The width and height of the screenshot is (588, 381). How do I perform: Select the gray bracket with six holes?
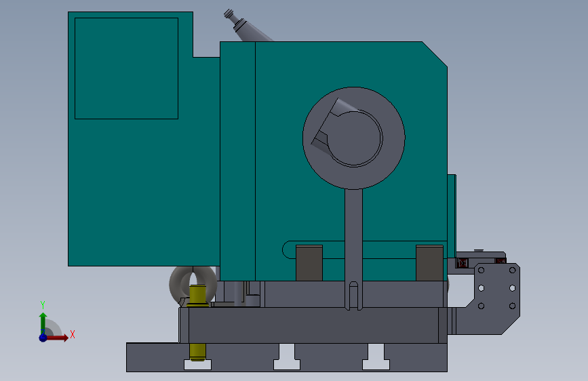tap(497, 298)
